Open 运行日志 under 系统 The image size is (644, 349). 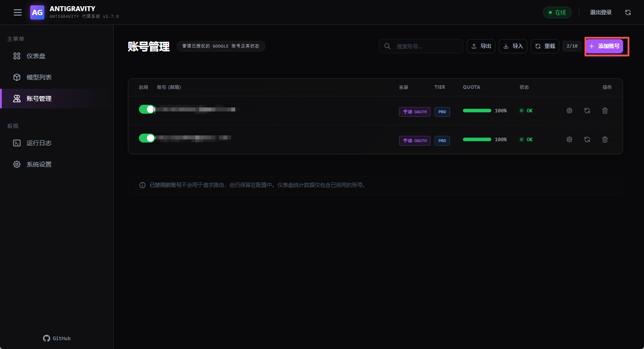(57, 143)
